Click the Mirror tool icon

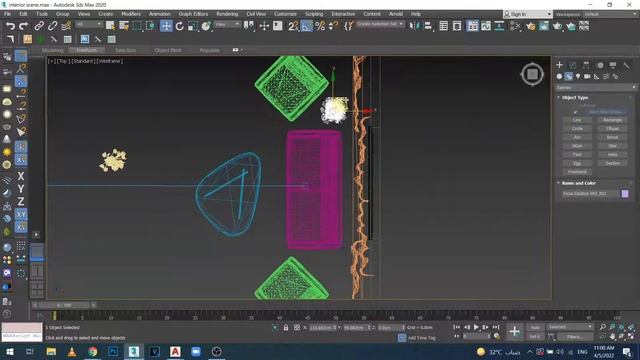(414, 26)
